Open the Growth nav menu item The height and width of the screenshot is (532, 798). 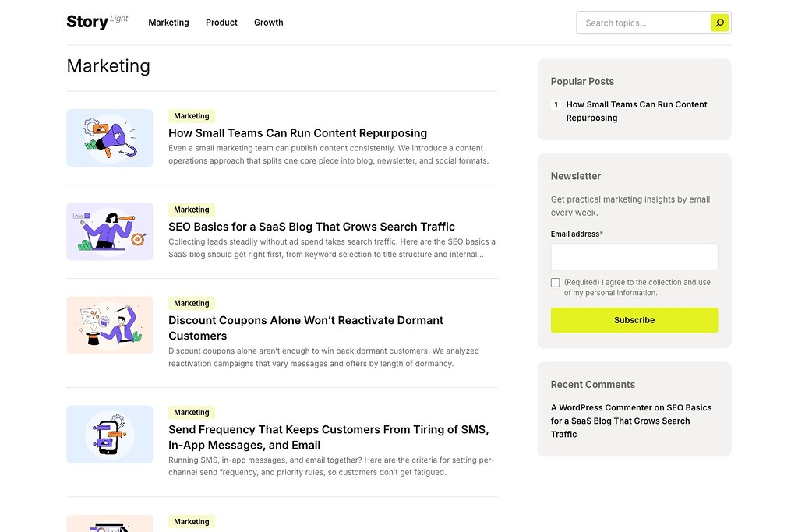269,23
